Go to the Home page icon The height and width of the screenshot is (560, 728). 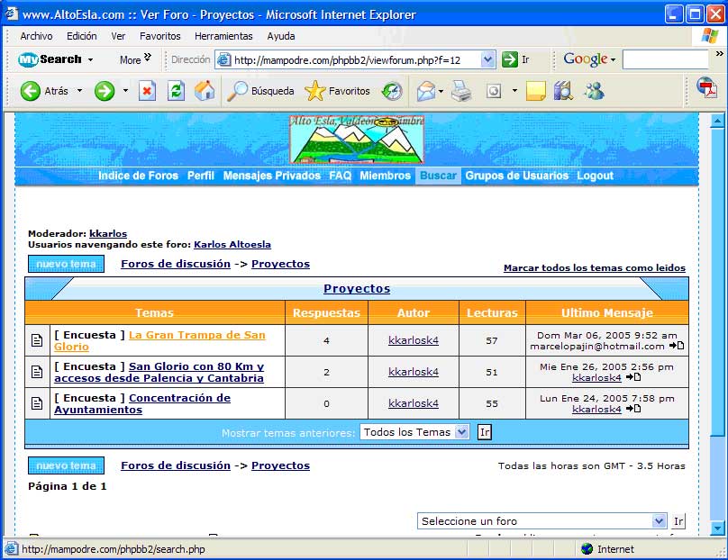point(205,91)
